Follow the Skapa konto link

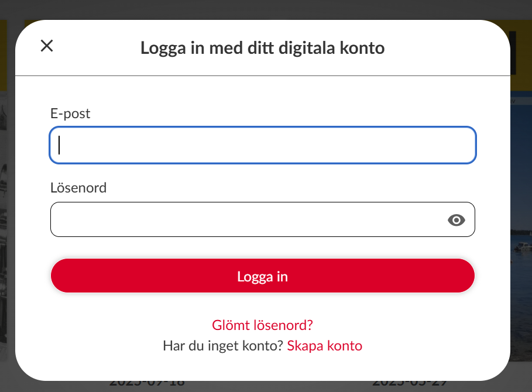point(324,346)
